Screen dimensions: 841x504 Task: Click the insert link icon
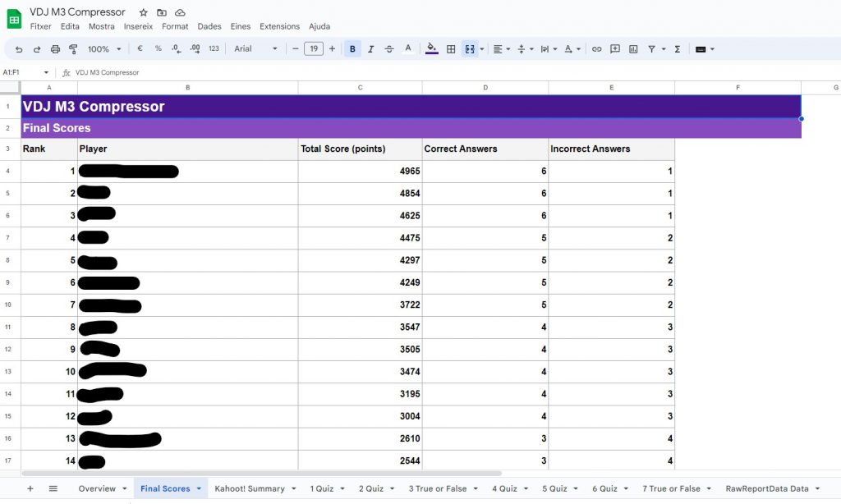tap(597, 49)
